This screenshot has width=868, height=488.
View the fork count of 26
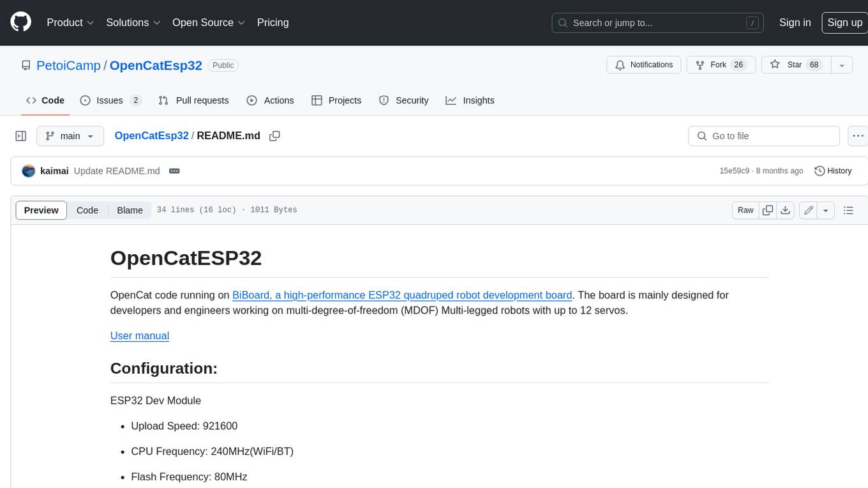(x=738, y=65)
